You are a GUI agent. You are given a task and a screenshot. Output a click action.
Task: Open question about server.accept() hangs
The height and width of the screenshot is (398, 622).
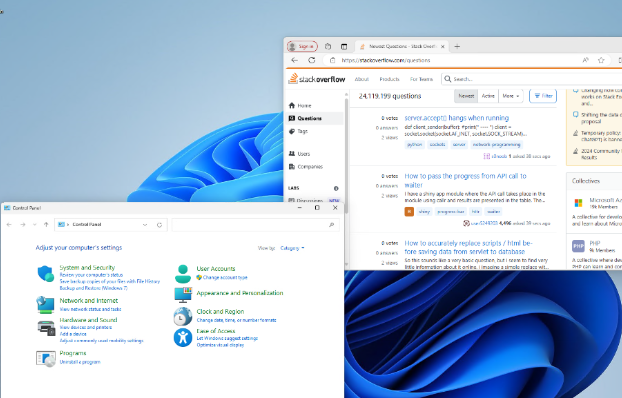tap(457, 118)
